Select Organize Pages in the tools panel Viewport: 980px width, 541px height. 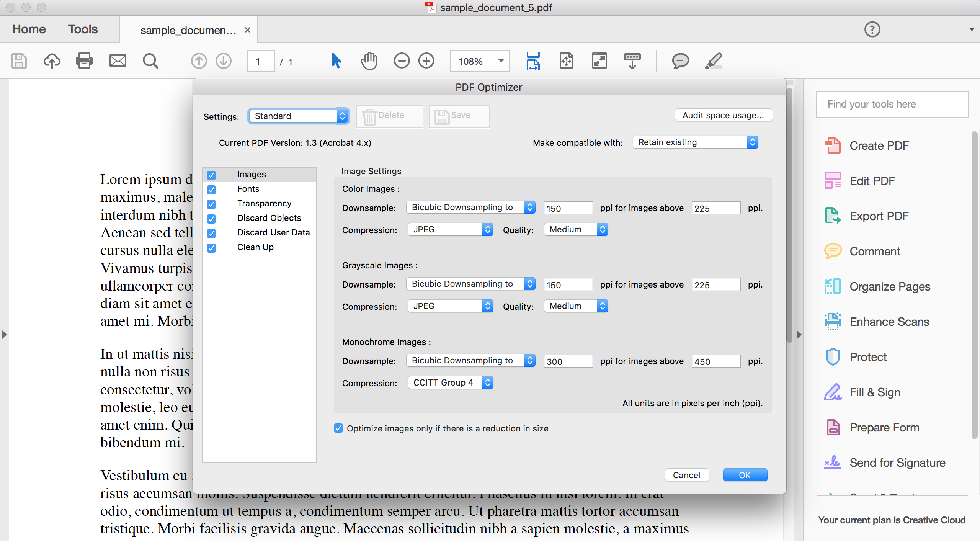890,286
